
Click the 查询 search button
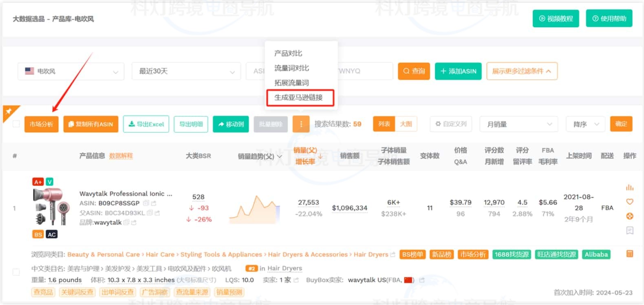pos(414,71)
